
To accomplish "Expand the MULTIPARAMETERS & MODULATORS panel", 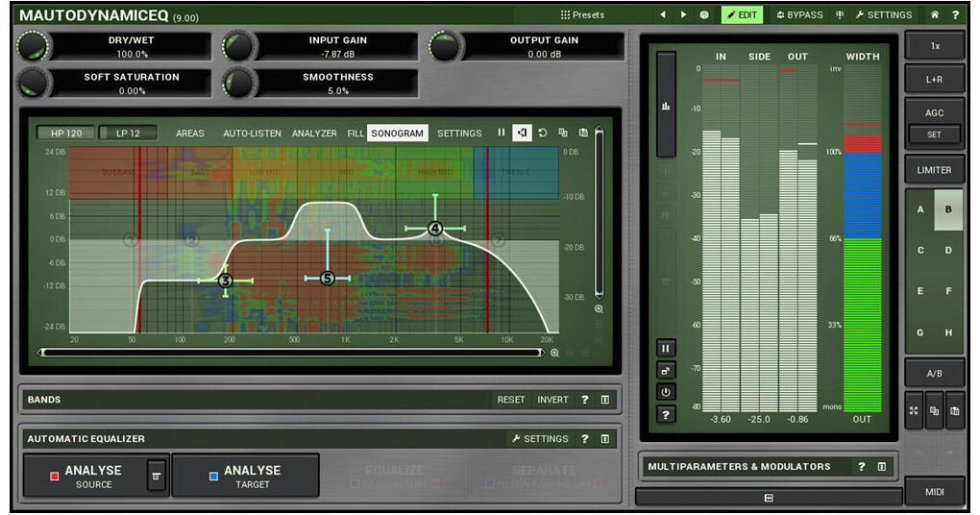I will 881,467.
